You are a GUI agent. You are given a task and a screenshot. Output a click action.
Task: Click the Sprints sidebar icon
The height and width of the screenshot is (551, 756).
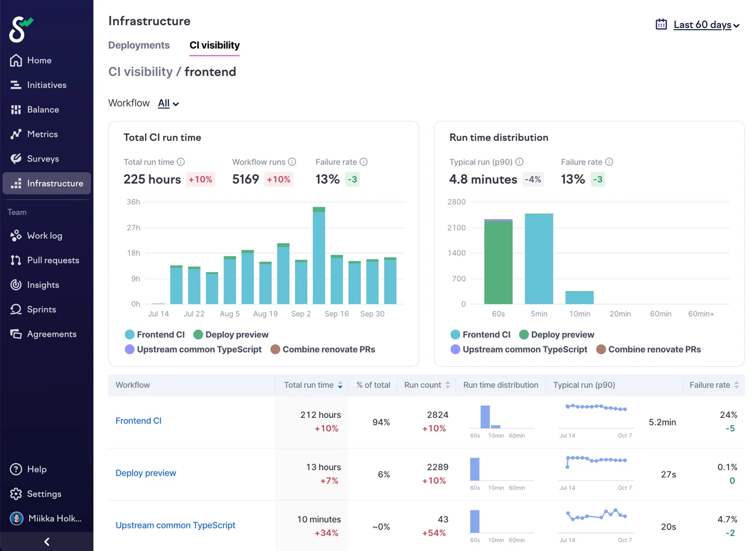coord(16,310)
